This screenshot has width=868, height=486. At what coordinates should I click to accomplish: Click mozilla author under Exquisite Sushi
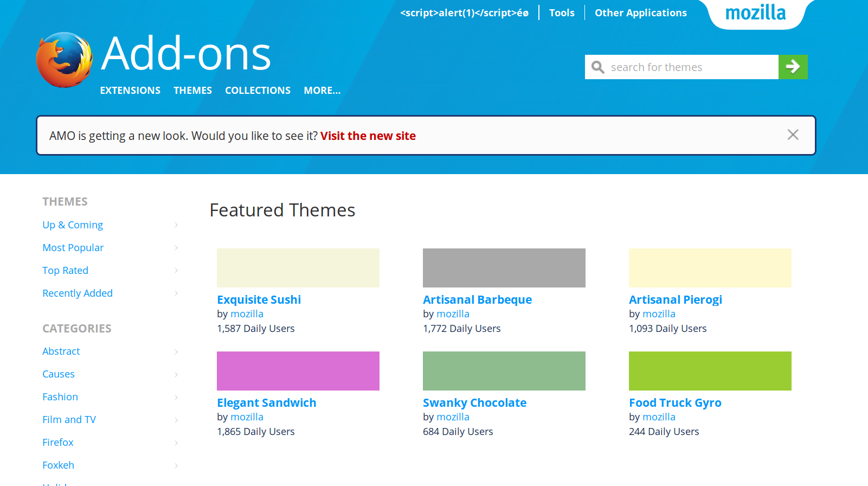coord(247,314)
